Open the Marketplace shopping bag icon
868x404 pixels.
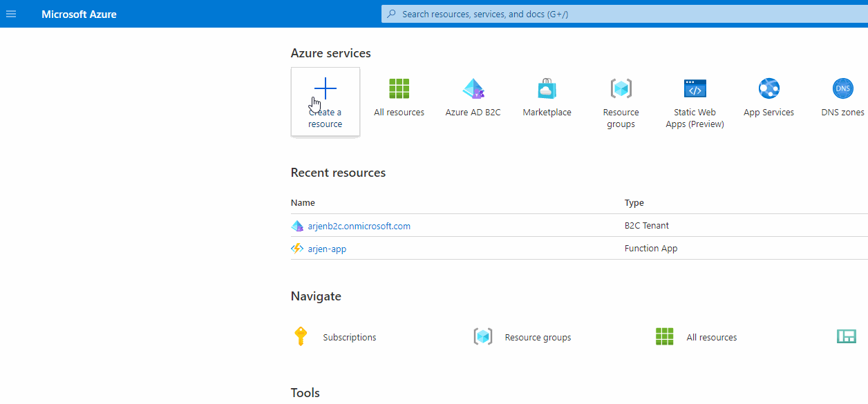(547, 88)
